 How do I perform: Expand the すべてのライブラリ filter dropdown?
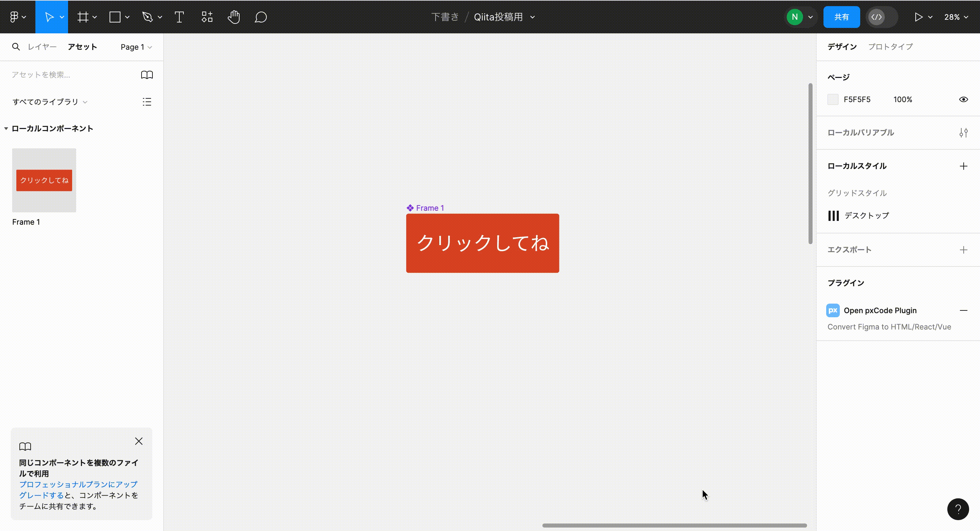(x=49, y=102)
